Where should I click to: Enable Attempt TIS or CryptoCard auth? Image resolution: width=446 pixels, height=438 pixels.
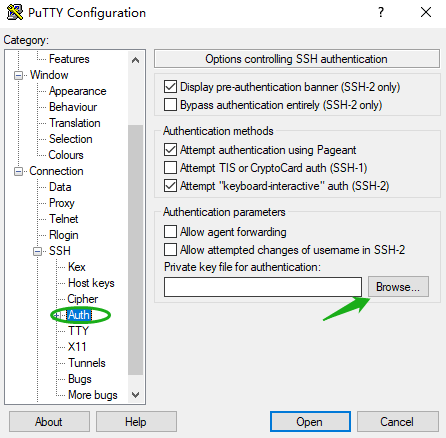[x=170, y=168]
